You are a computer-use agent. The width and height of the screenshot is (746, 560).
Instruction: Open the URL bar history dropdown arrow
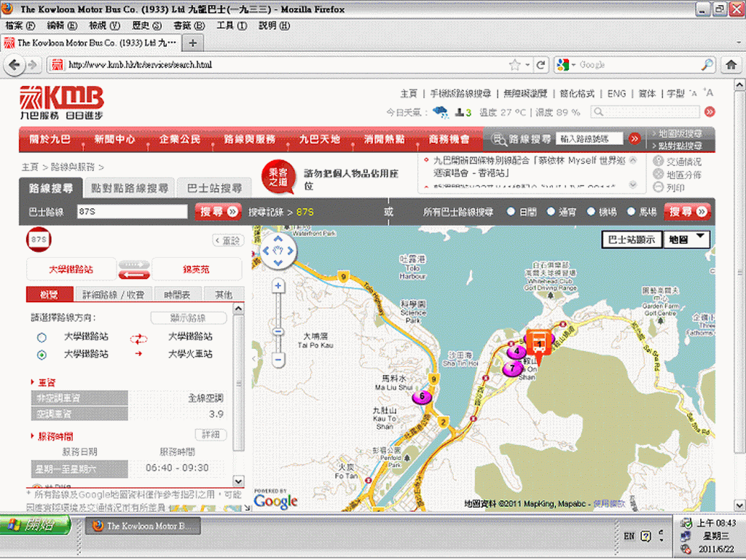(x=527, y=65)
